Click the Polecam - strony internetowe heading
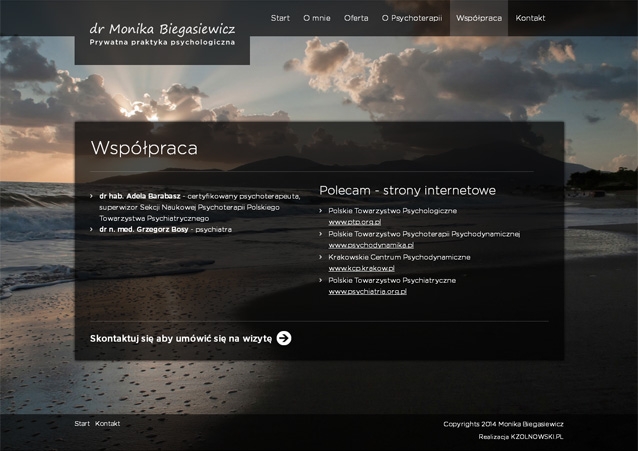This screenshot has width=638, height=451. click(x=407, y=190)
